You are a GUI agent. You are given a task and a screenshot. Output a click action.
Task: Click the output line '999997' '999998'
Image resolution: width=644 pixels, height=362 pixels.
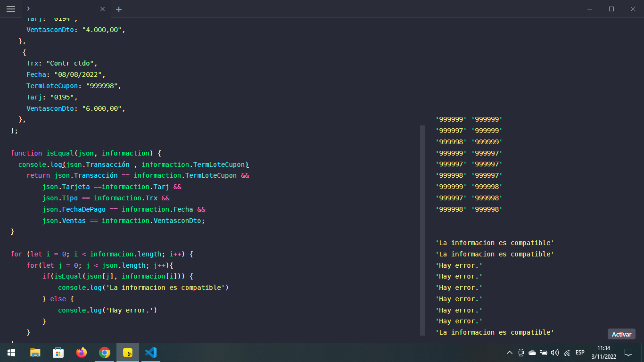tap(469, 198)
